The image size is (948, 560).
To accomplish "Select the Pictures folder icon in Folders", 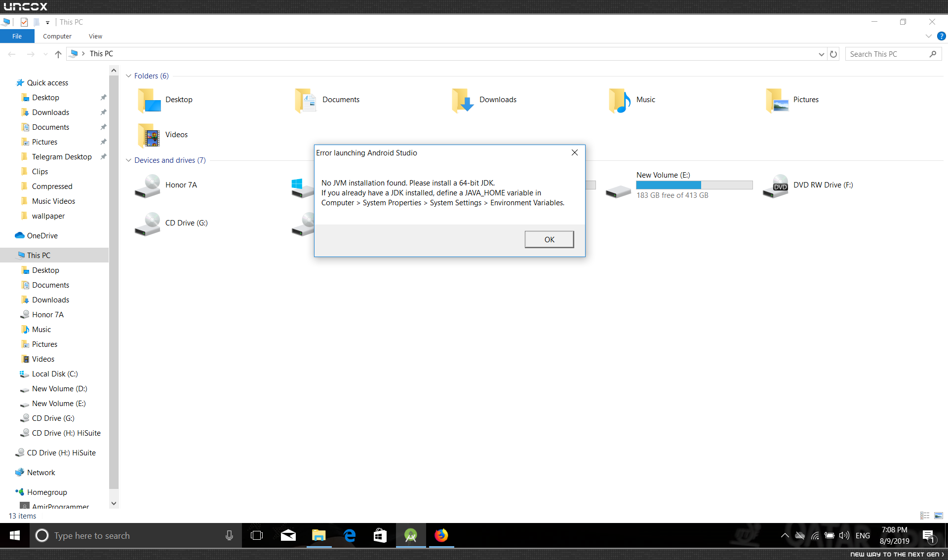I will click(777, 100).
